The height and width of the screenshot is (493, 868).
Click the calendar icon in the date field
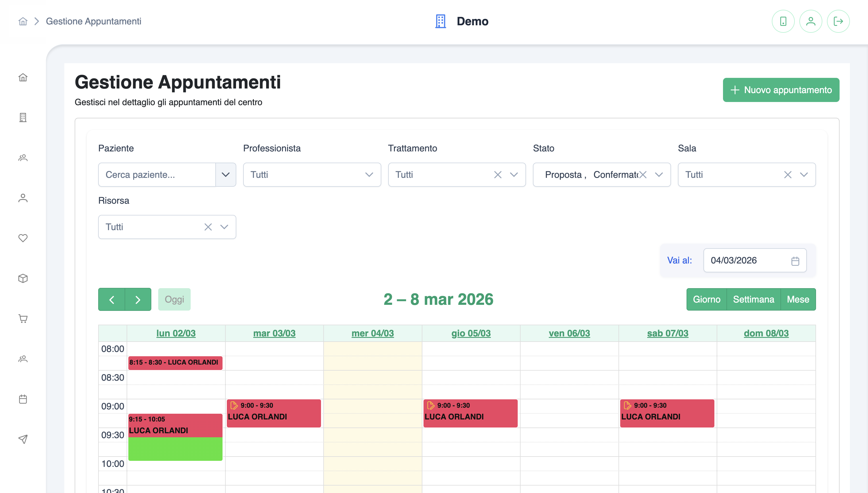tap(795, 261)
